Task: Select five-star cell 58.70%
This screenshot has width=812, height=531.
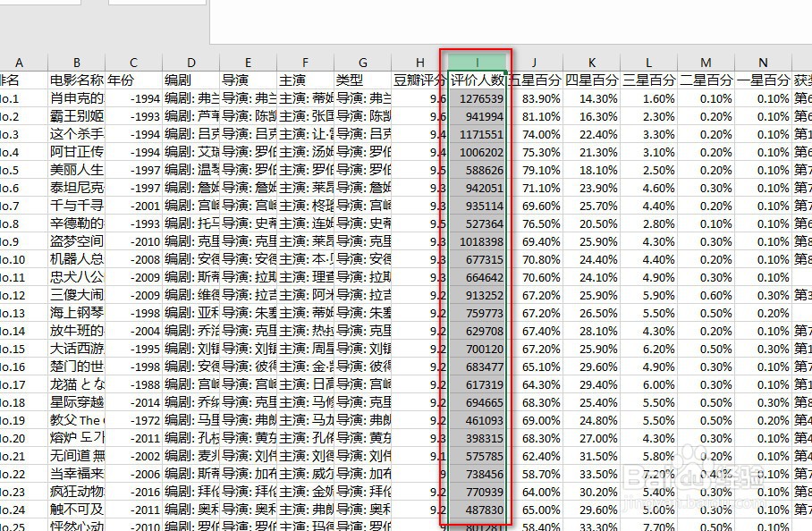Action: coord(535,474)
